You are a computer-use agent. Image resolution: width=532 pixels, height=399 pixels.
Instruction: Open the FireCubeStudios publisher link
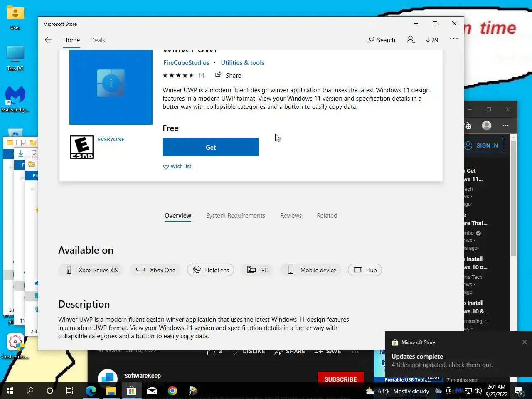click(186, 63)
